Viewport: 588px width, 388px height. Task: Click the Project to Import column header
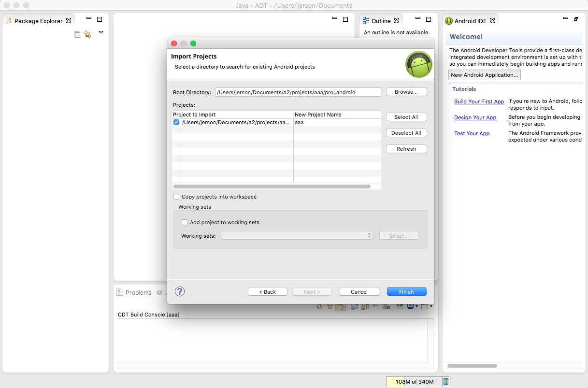coord(233,115)
